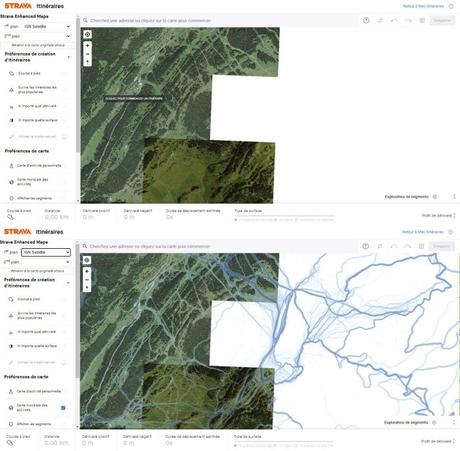Viewport: 460px width, 451px height.
Task: Click the sidebar scrollbar in the lower screenshot
Action: click(x=78, y=310)
